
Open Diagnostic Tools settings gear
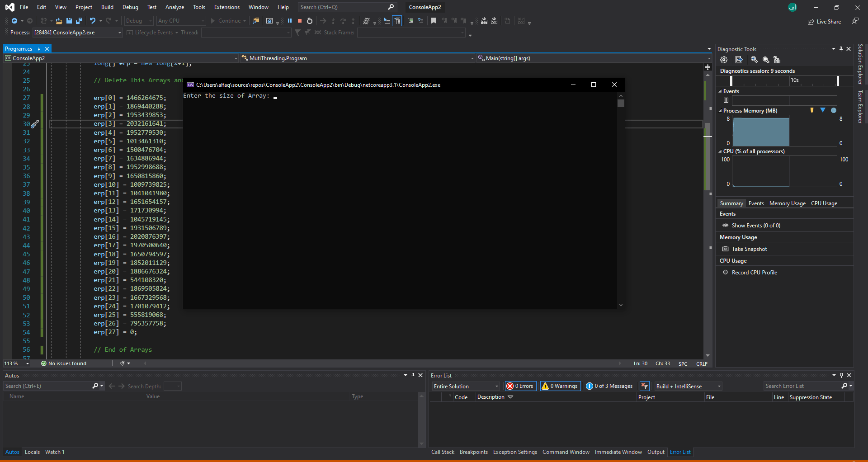coord(723,59)
